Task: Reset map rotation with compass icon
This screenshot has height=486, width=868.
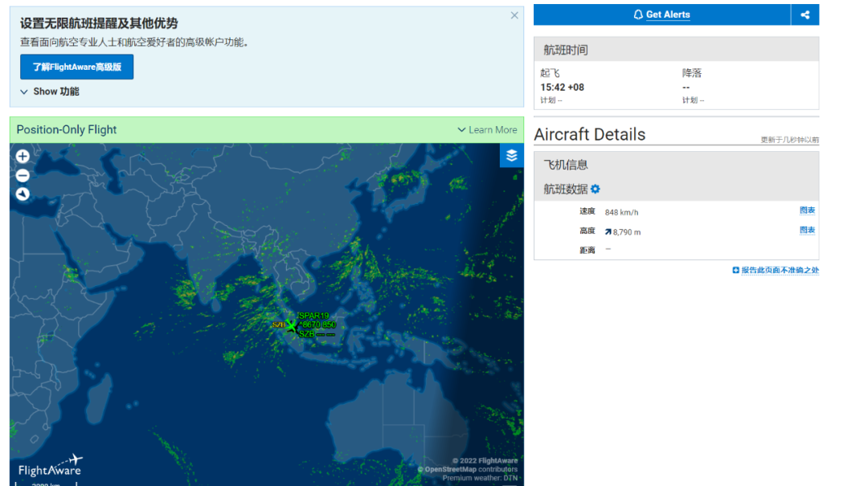Action: pyautogui.click(x=23, y=194)
